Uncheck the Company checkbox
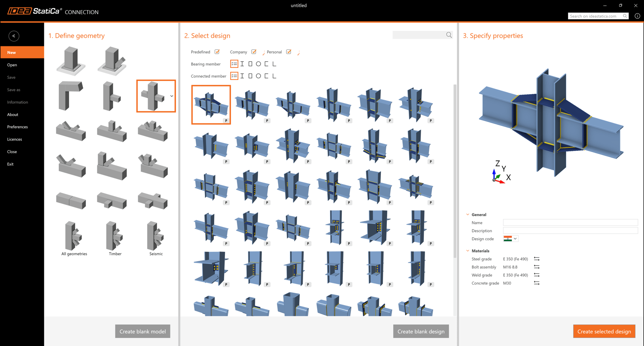644x346 pixels. click(x=254, y=52)
